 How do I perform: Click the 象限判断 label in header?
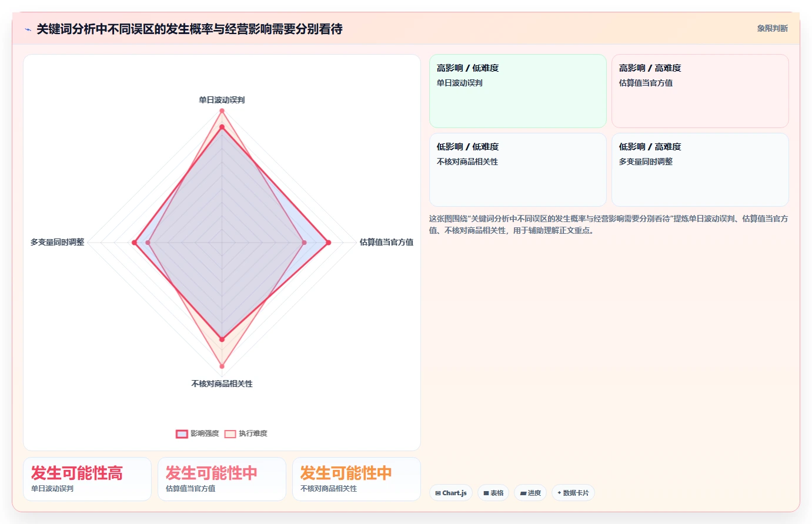pos(772,28)
